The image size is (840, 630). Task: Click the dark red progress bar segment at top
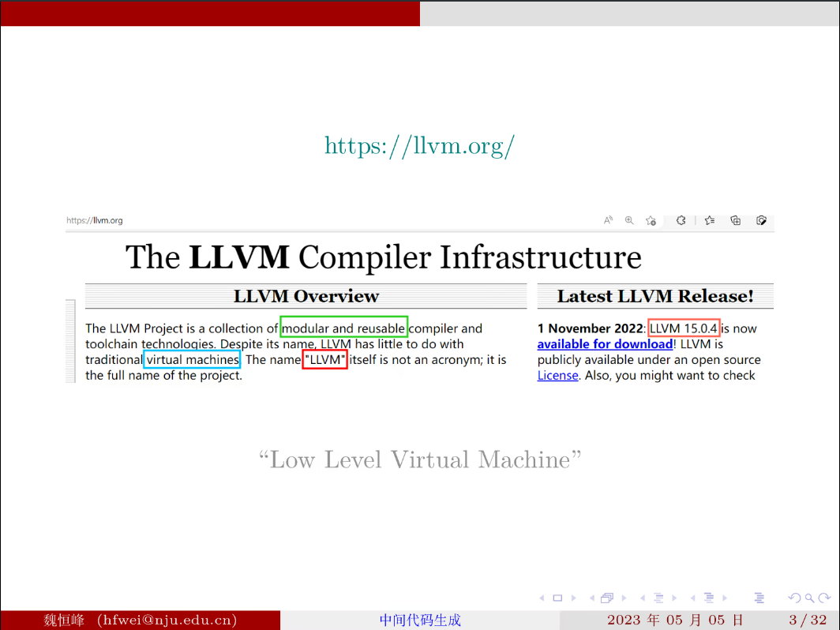pyautogui.click(x=210, y=13)
